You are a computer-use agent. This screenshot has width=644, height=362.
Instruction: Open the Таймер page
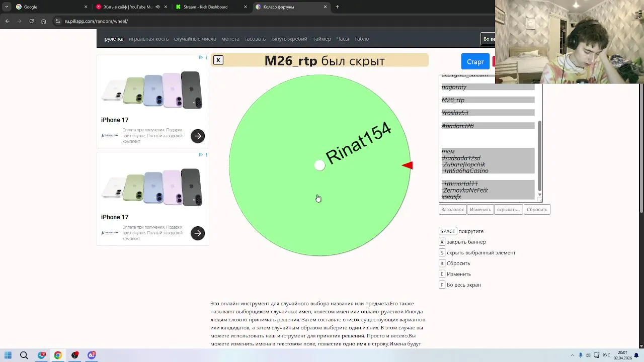[x=322, y=39]
